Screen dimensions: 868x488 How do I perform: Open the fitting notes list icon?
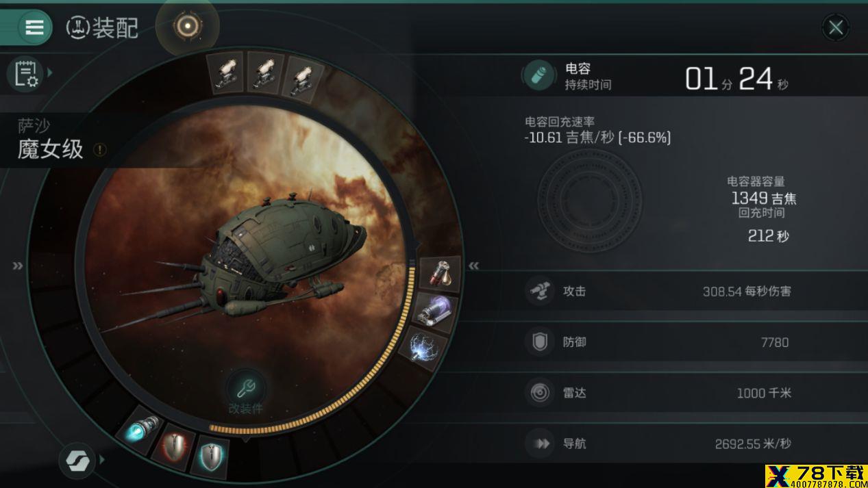(25, 73)
